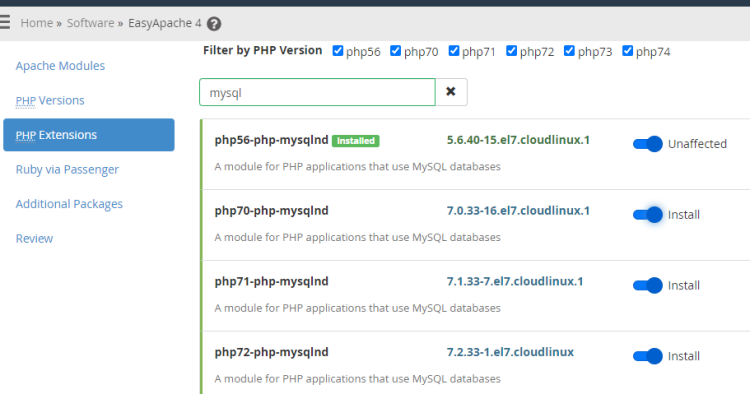
Task: Toggle php70-php-mysqlnd install switch
Action: (648, 215)
